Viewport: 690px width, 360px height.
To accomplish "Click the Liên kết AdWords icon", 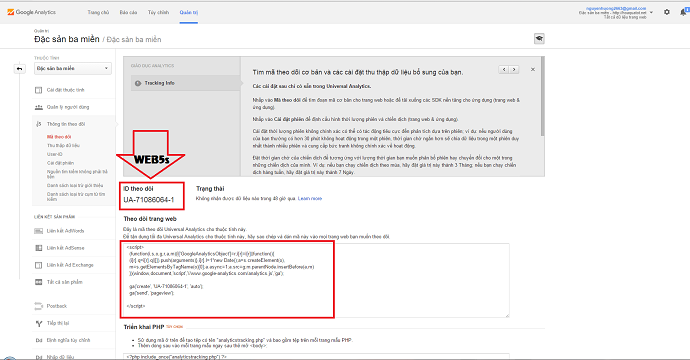I will click(39, 231).
